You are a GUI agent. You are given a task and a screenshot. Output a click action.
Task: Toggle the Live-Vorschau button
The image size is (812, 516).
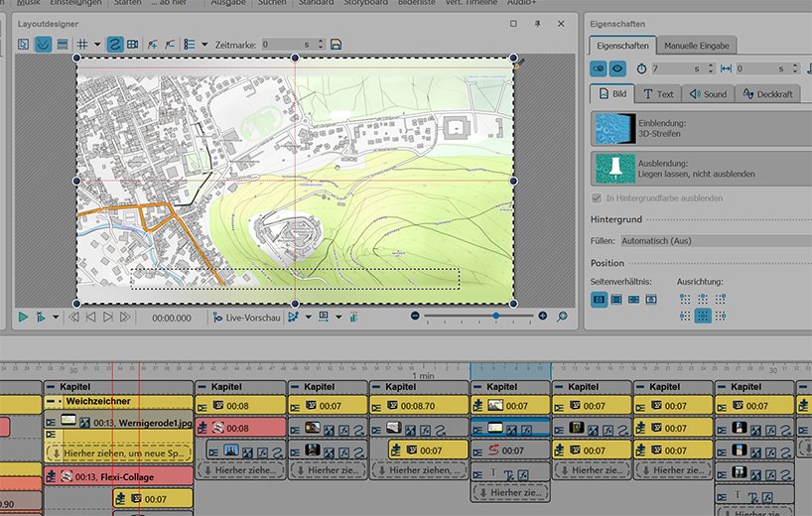(x=248, y=318)
